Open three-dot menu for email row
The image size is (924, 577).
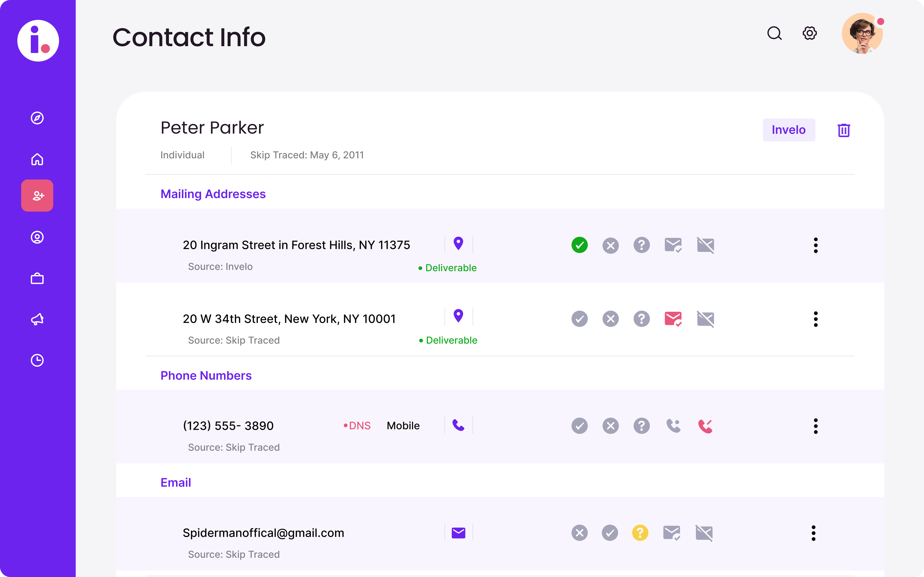[x=813, y=533]
